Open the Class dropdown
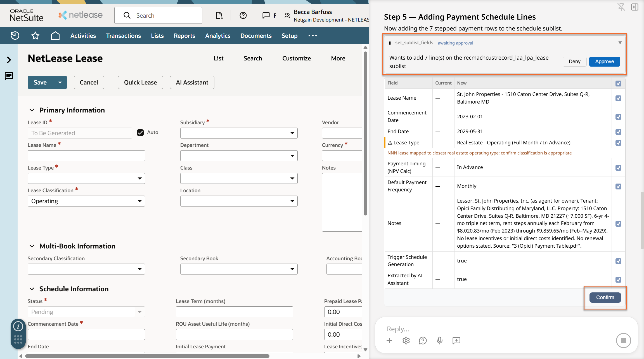644x359 pixels. click(x=239, y=178)
